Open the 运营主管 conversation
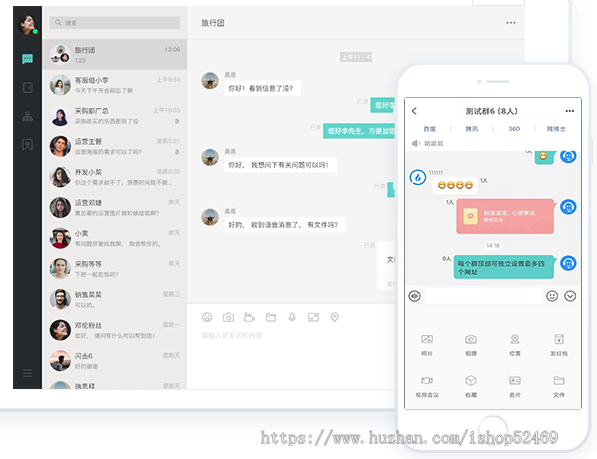This screenshot has height=459, width=597. point(115,146)
